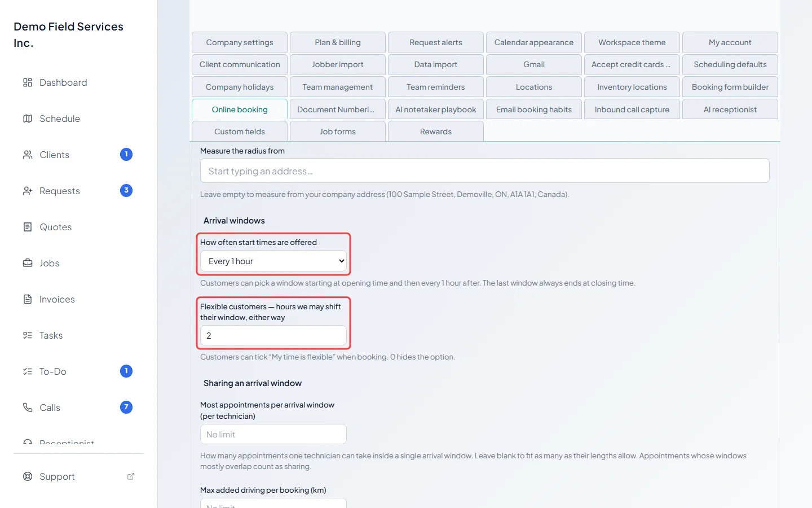Image resolution: width=812 pixels, height=508 pixels.
Task: Open the Schedule page link
Action: 78,119
